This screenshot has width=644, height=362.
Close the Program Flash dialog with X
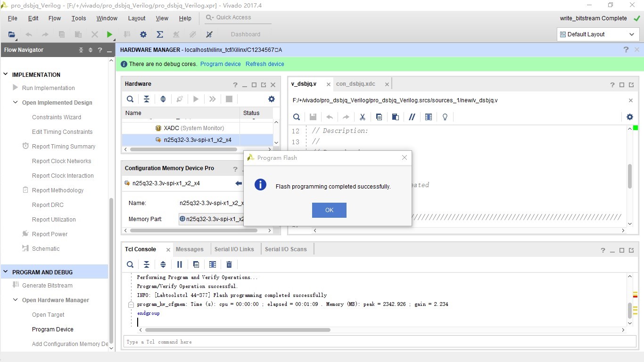404,157
